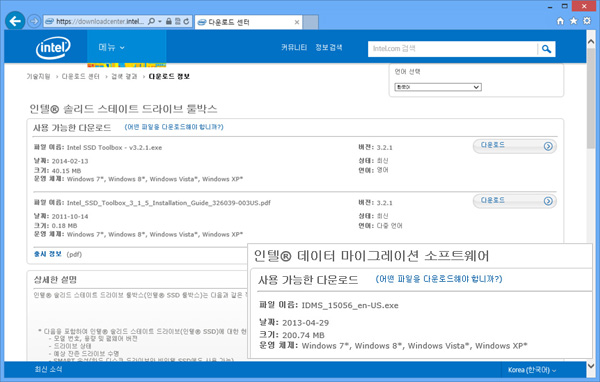Screen dimensions: 600x382
Task: Click the Intel.com 검색 input field
Action: (453, 49)
